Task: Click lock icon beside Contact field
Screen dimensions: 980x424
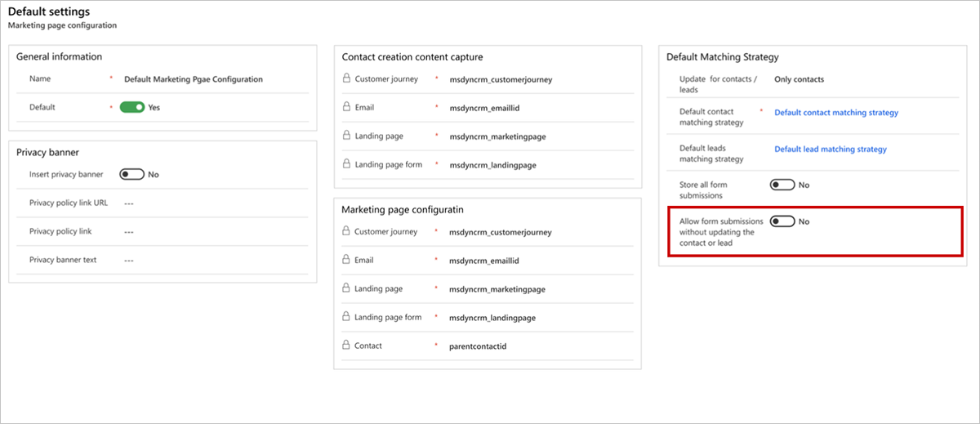Action: [347, 346]
